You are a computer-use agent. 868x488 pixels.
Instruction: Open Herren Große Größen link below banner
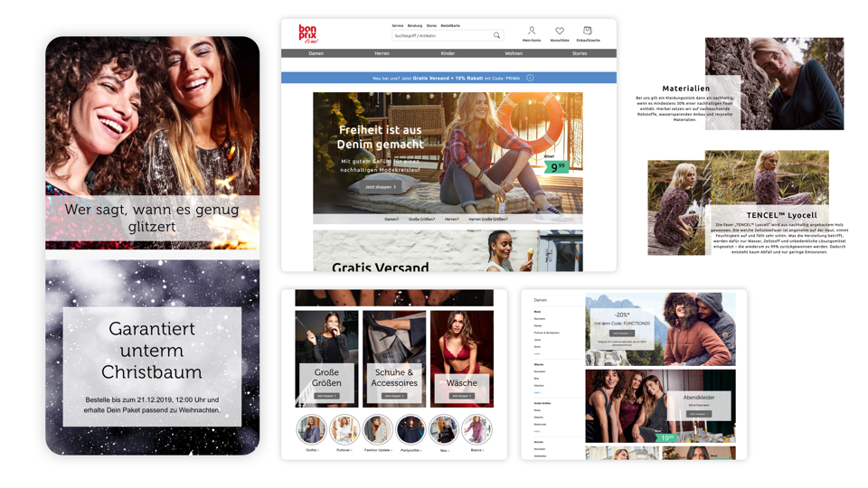[488, 219]
